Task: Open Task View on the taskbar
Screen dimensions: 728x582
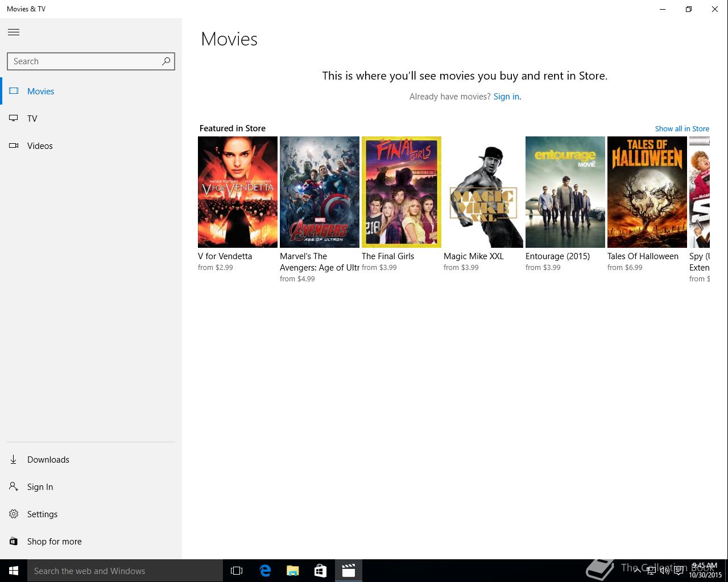Action: point(237,571)
